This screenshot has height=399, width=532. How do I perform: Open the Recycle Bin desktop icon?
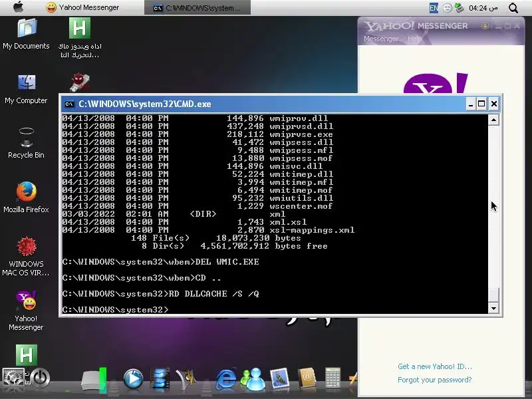(x=26, y=143)
